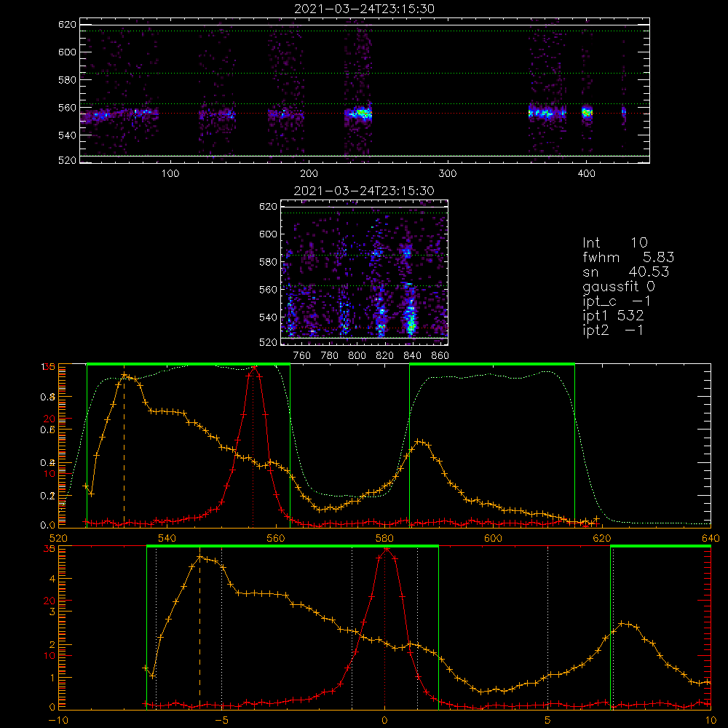
Task: Click the timestamp title above the wide top spectrogram
Action: tap(364, 9)
